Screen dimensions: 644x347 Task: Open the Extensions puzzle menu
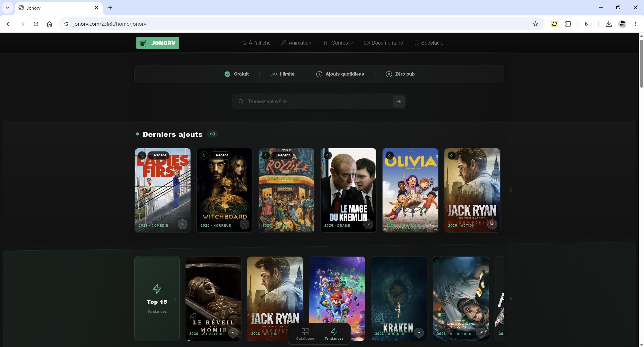pyautogui.click(x=568, y=24)
